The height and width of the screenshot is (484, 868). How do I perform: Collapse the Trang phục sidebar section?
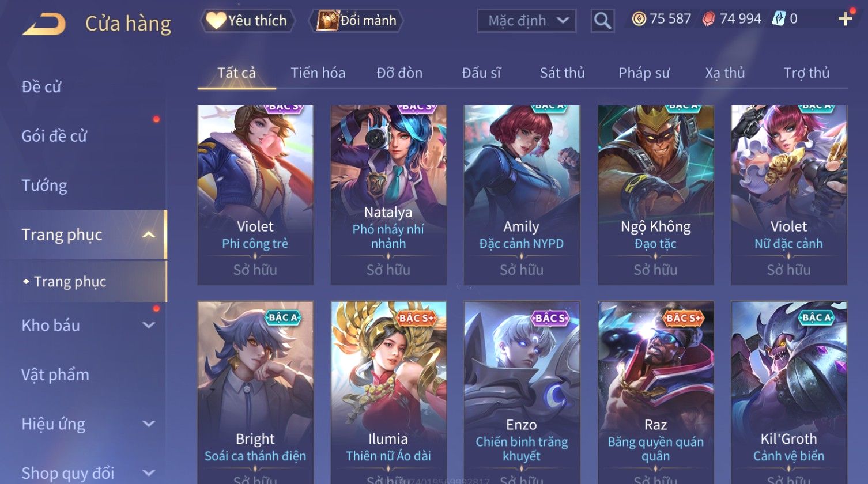tap(149, 235)
